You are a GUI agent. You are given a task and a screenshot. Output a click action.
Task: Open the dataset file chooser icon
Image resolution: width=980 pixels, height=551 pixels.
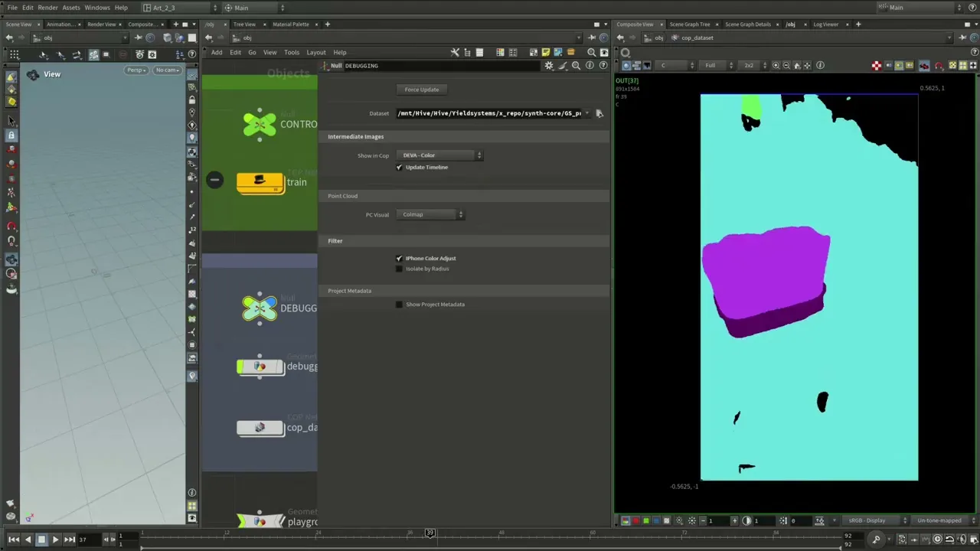(599, 113)
